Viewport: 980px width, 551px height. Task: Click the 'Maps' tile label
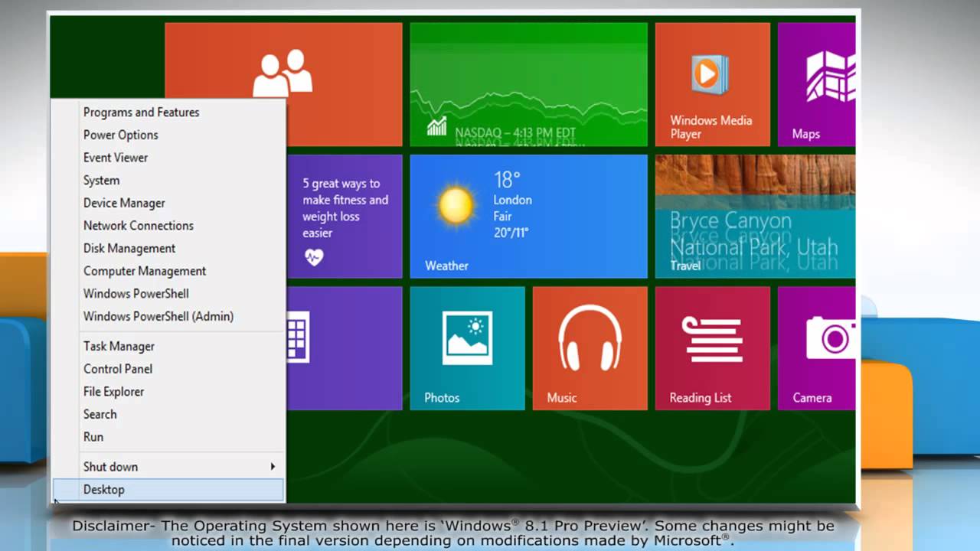pos(805,134)
